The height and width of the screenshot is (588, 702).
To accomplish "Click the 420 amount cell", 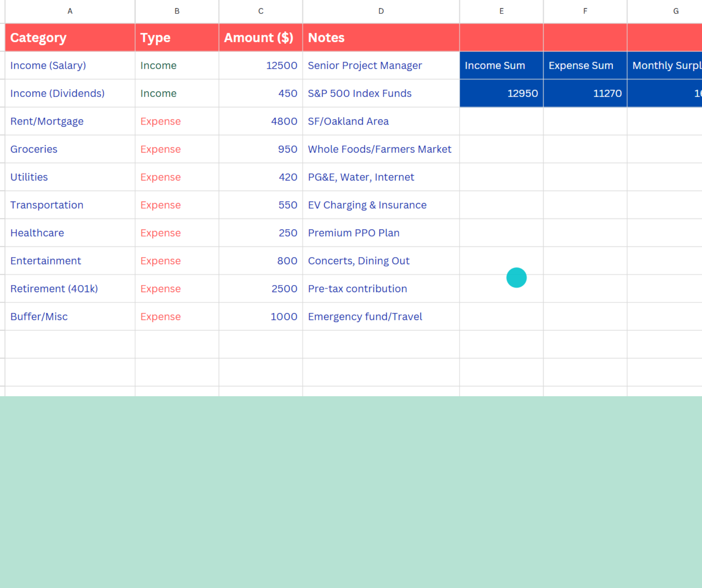I will pyautogui.click(x=261, y=177).
